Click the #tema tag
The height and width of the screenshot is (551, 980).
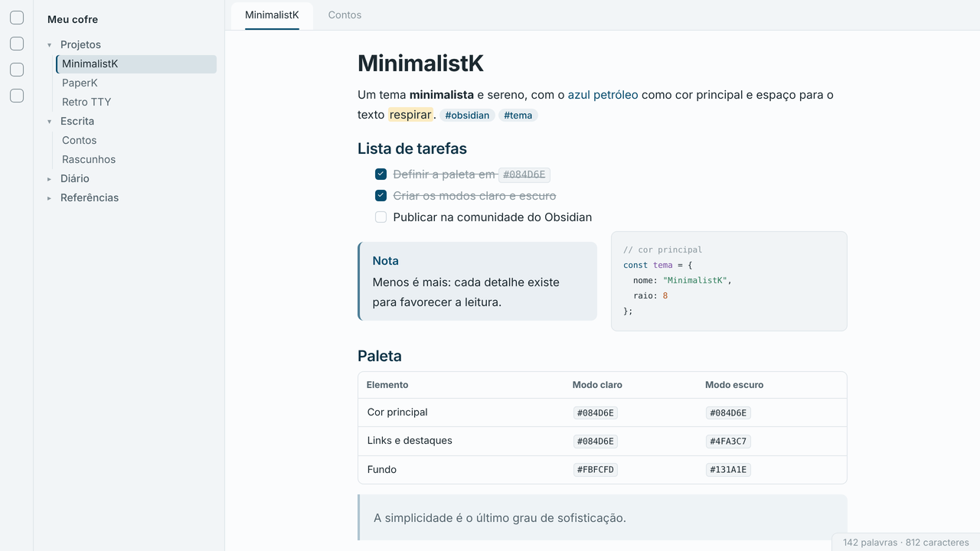(518, 116)
